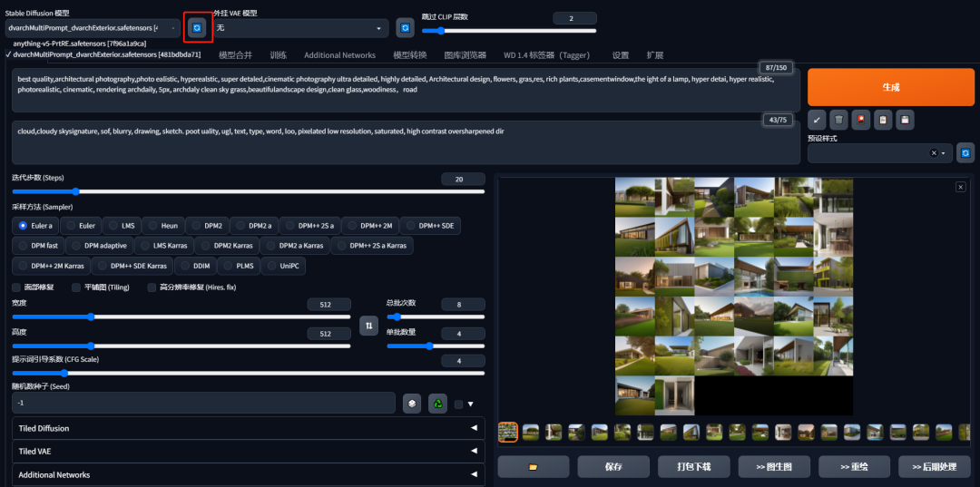Switch to the 训练 tab
The width and height of the screenshot is (980, 487).
pyautogui.click(x=279, y=55)
